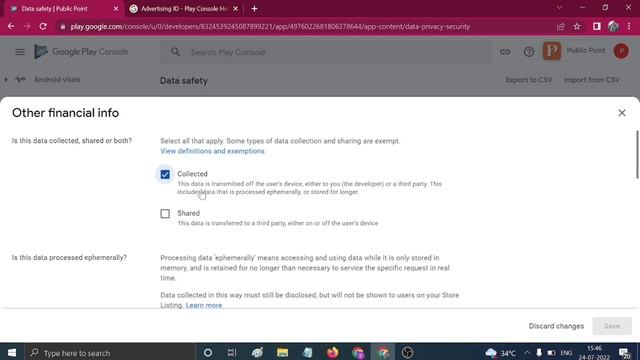Open File Explorer from the taskbar
Image resolution: width=640 pixels, height=360 pixels.
click(282, 353)
